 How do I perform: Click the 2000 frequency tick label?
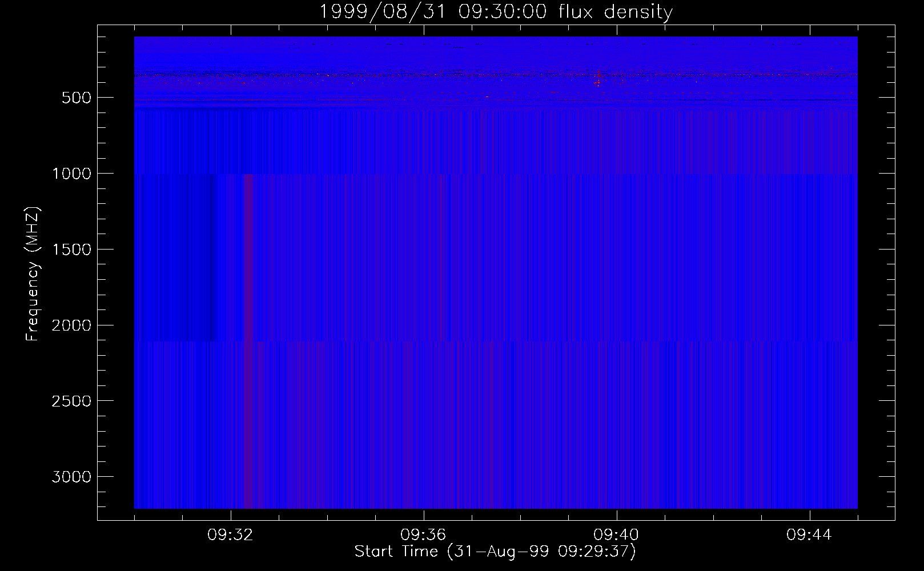point(71,325)
